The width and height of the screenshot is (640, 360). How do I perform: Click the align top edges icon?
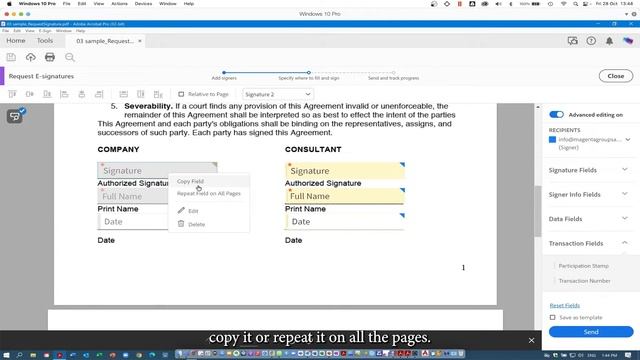12,94
